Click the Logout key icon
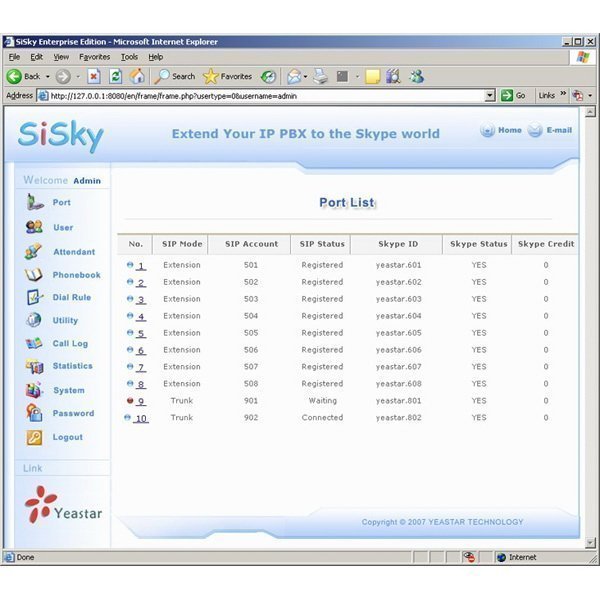The image size is (600, 600). 34,437
